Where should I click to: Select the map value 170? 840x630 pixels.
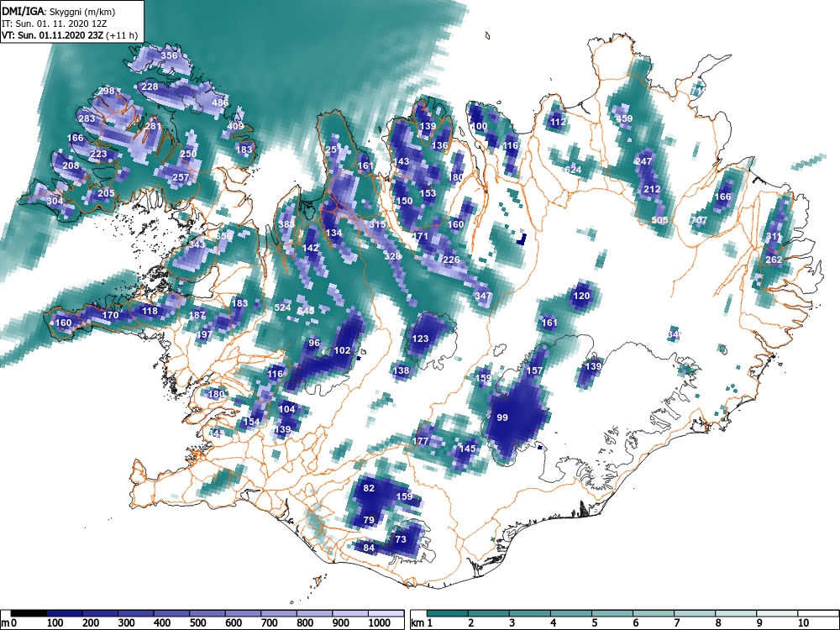point(110,315)
